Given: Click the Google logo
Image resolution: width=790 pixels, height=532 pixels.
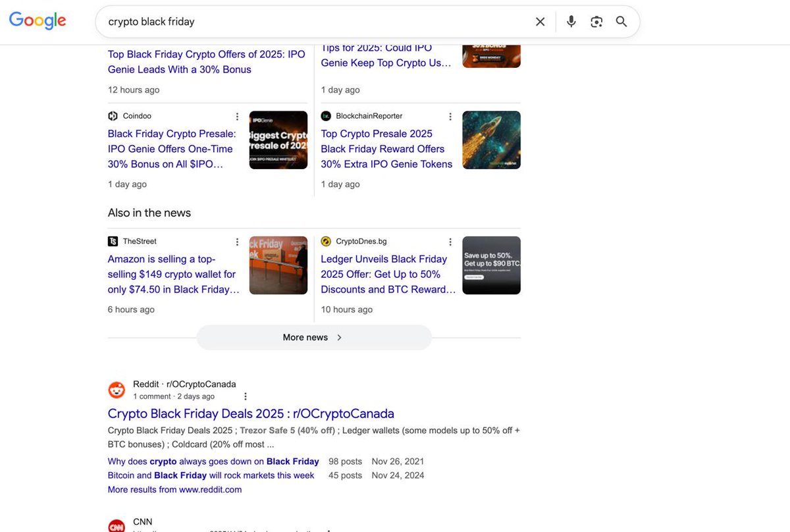Looking at the screenshot, I should coord(38,20).
